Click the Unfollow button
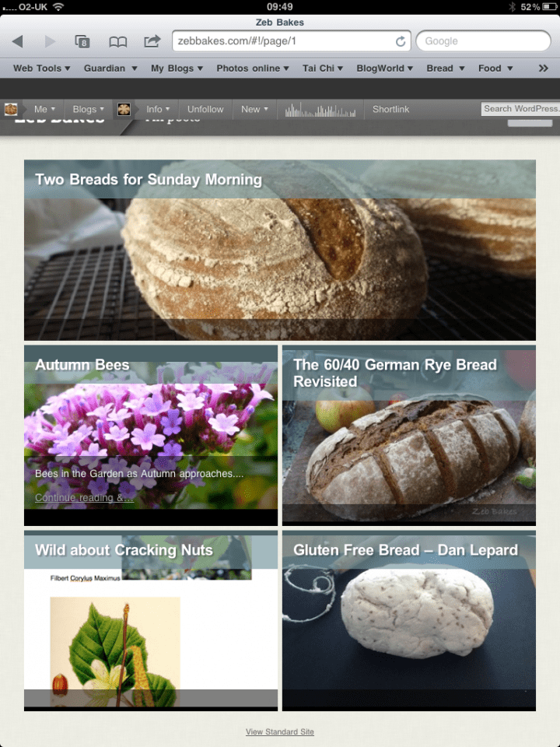 click(205, 110)
